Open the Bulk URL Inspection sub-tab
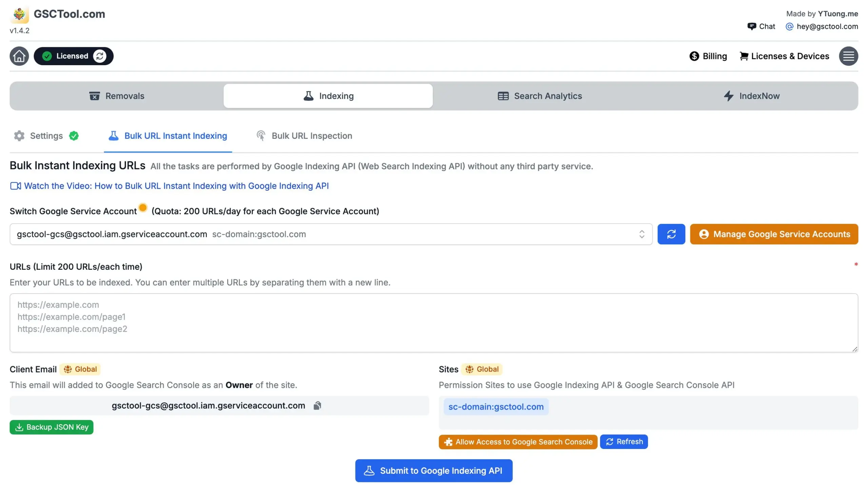The height and width of the screenshot is (490, 868). pos(304,136)
